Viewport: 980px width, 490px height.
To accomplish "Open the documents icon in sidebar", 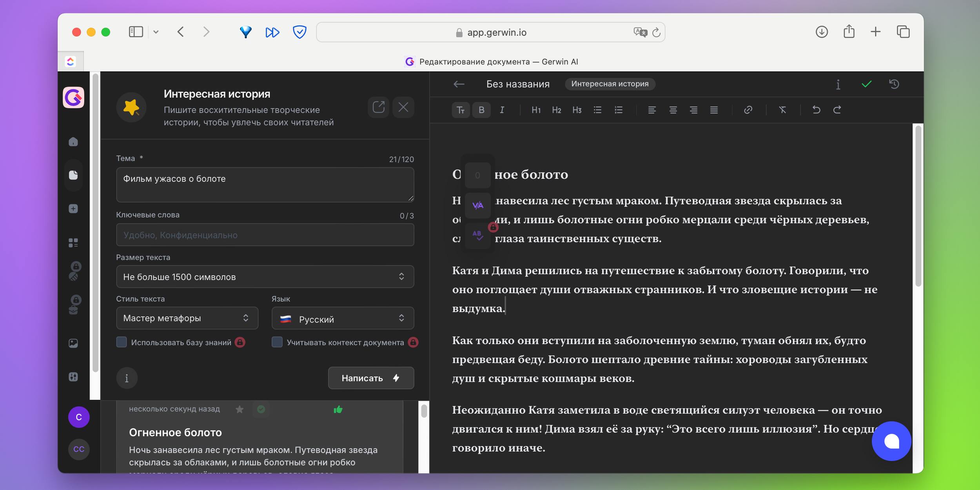I will 73,175.
